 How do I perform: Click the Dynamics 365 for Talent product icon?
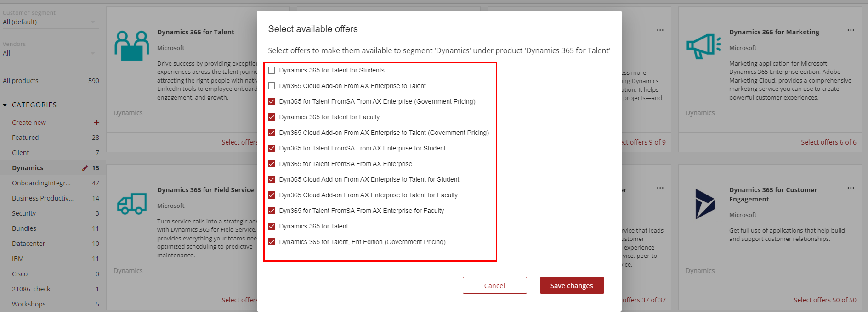point(132,45)
